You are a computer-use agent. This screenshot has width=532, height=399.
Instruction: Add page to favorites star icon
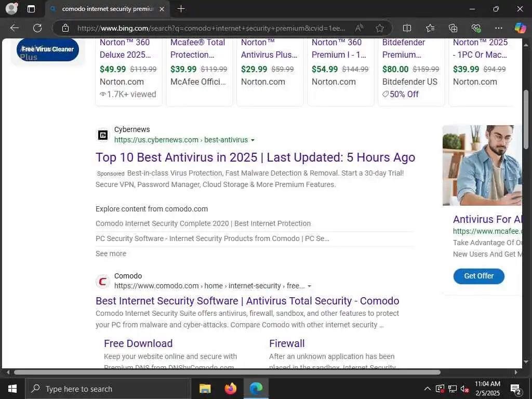pyautogui.click(x=380, y=28)
